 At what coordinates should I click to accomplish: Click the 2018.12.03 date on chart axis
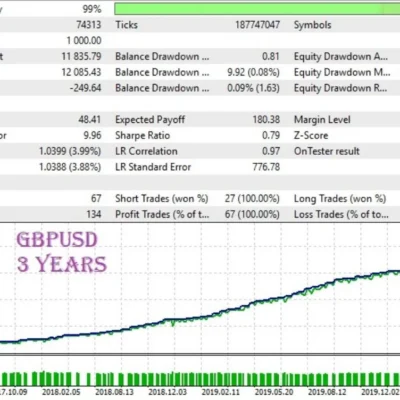pos(167,392)
